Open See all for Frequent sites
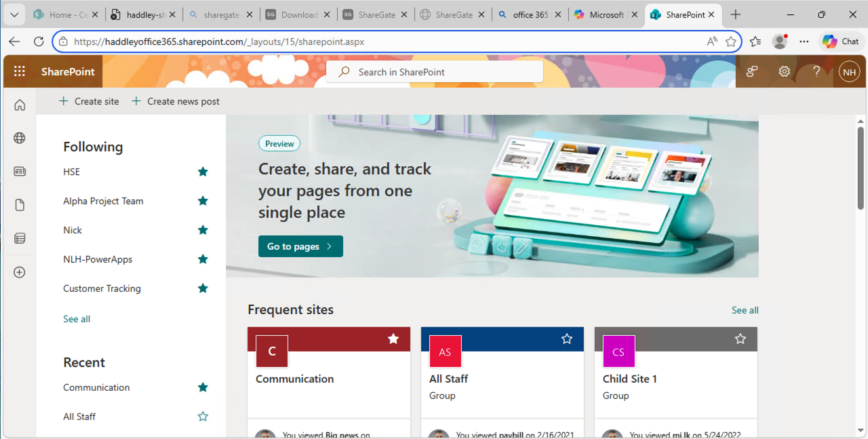 [x=745, y=310]
